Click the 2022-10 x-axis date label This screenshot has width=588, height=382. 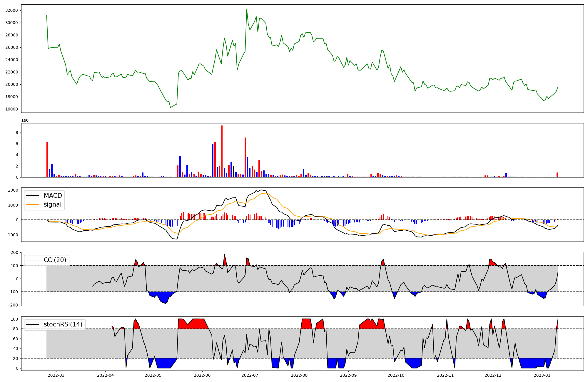tap(396, 375)
